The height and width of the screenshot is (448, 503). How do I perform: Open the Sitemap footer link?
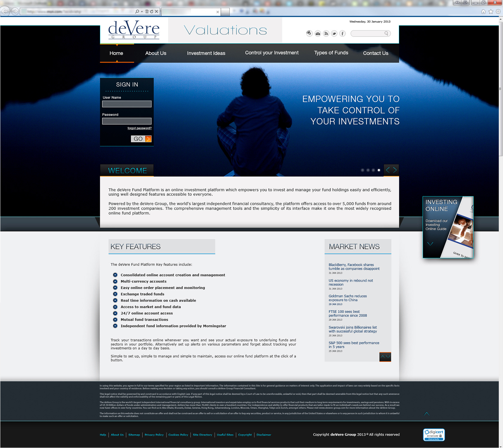pyautogui.click(x=134, y=435)
